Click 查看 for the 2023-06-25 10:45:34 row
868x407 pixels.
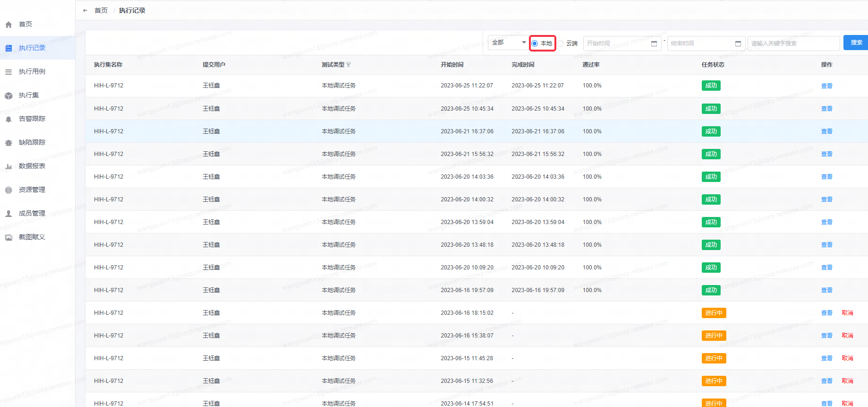tap(826, 109)
